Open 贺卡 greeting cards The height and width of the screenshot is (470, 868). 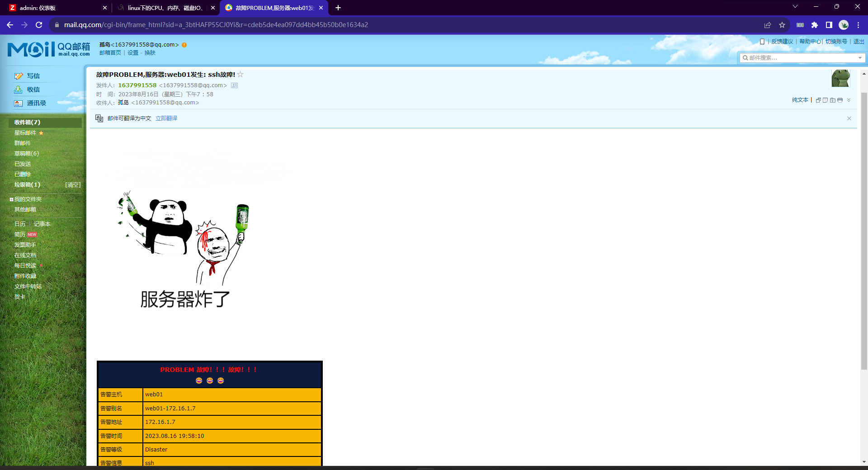point(20,297)
